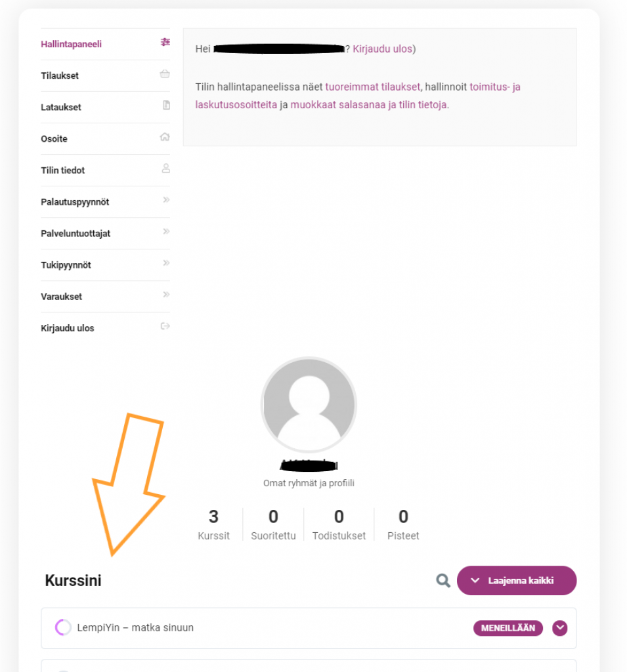Viewport: 627px width, 672px height.
Task: Select the person icon beside Tilin tiedot
Action: (163, 168)
